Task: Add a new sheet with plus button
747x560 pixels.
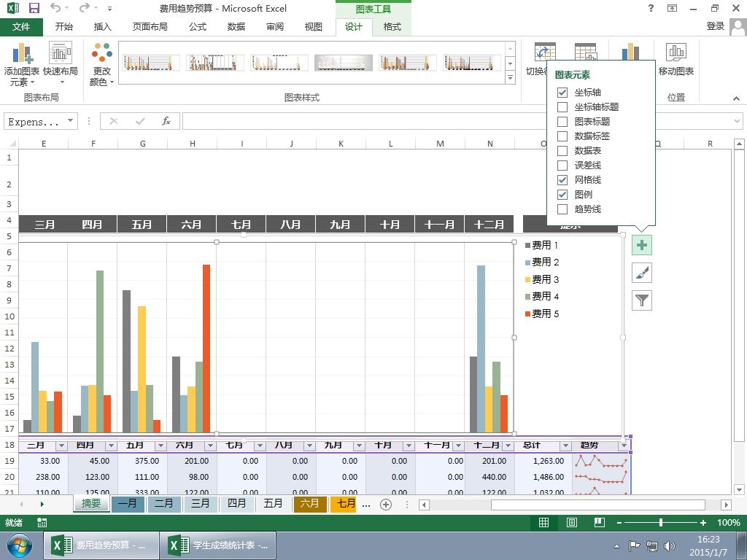Action: [x=386, y=505]
